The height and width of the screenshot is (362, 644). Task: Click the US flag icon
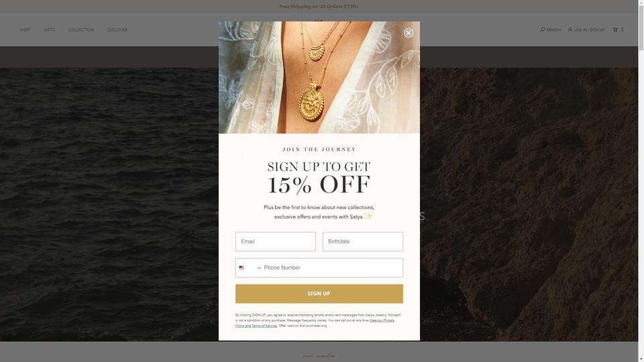(x=241, y=267)
